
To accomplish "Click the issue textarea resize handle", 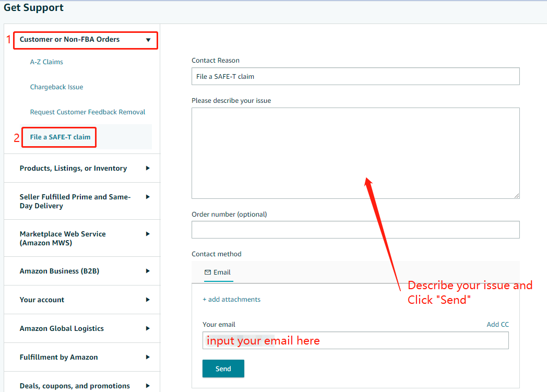I will pos(517,196).
